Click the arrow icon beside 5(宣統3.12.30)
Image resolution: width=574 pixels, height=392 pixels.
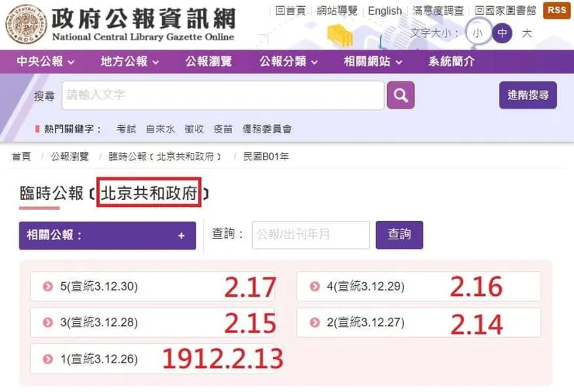(48, 287)
